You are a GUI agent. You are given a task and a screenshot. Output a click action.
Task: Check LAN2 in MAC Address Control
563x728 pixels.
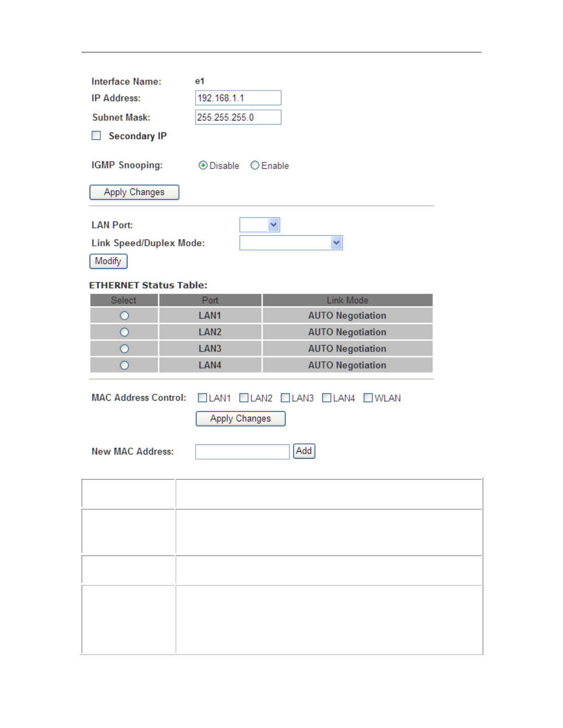(x=244, y=398)
